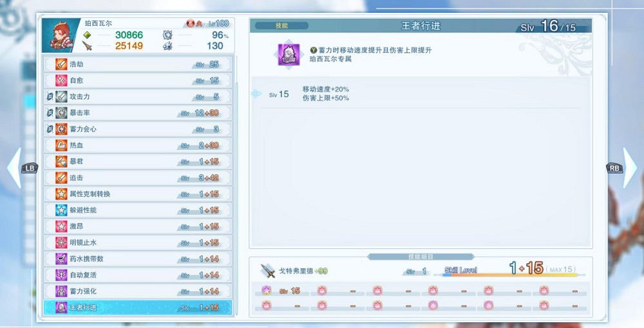Click the 自动复活 purple icon
Image resolution: width=644 pixels, height=328 pixels.
pyautogui.click(x=61, y=275)
